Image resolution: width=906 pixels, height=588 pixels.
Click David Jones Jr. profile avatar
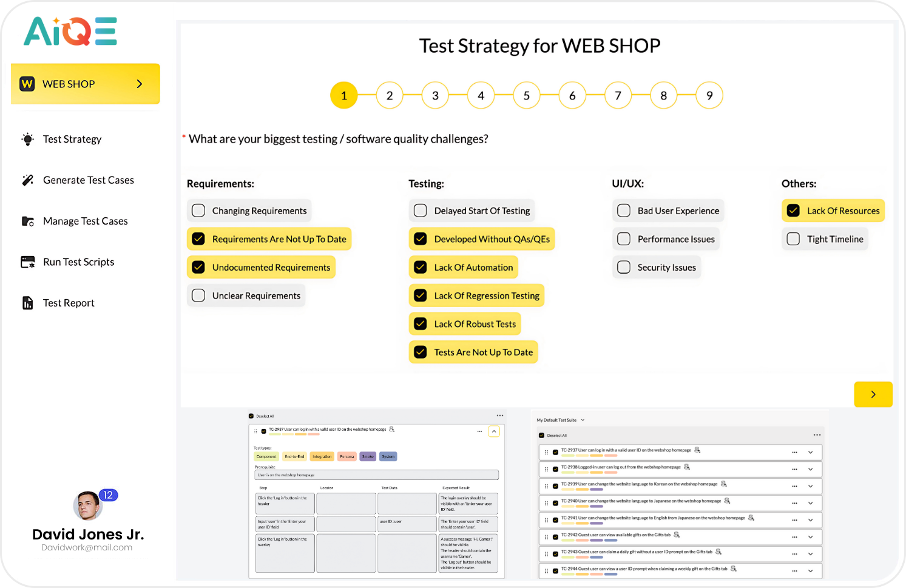pos(88,505)
